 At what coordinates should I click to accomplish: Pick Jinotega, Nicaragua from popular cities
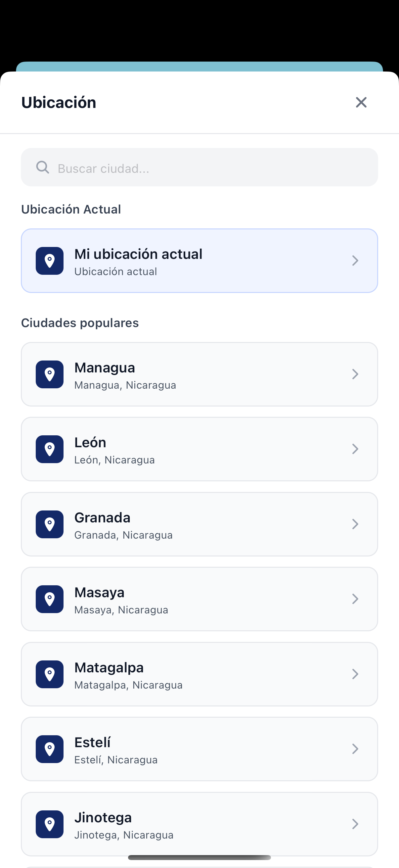click(199, 824)
